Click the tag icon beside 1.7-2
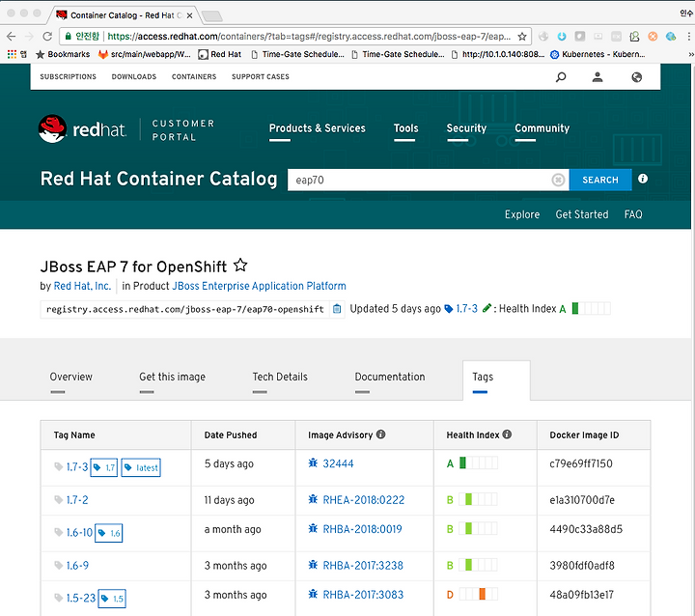The width and height of the screenshot is (695, 616). tap(58, 500)
